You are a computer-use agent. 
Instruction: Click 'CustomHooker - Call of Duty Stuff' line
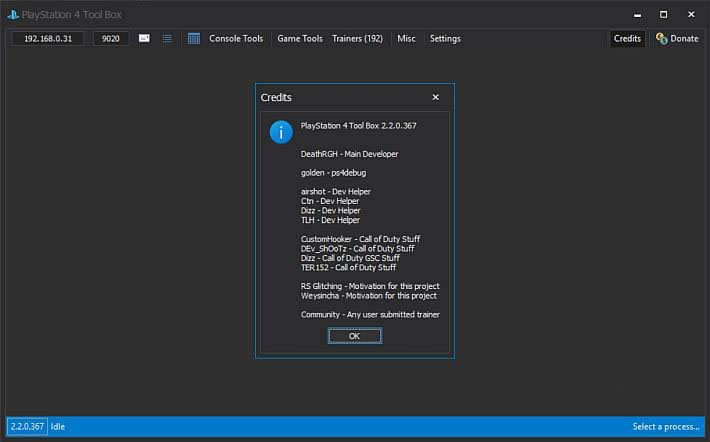[x=360, y=239]
